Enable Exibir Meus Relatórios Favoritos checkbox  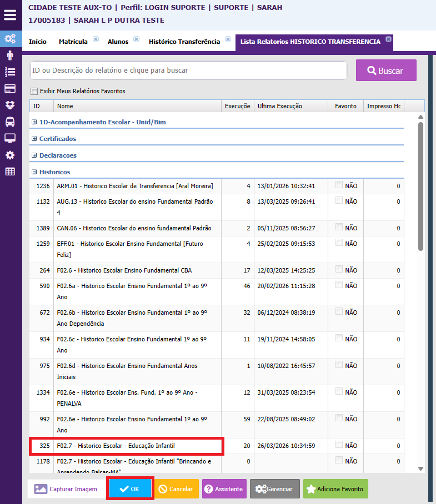pyautogui.click(x=34, y=91)
